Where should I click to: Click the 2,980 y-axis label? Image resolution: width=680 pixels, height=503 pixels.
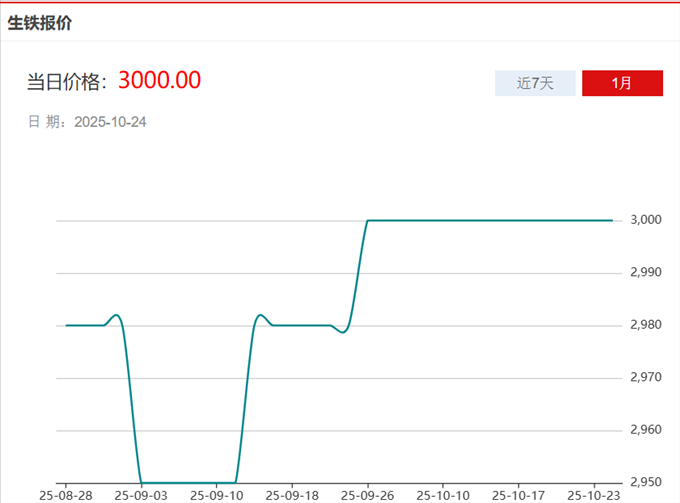(x=646, y=325)
